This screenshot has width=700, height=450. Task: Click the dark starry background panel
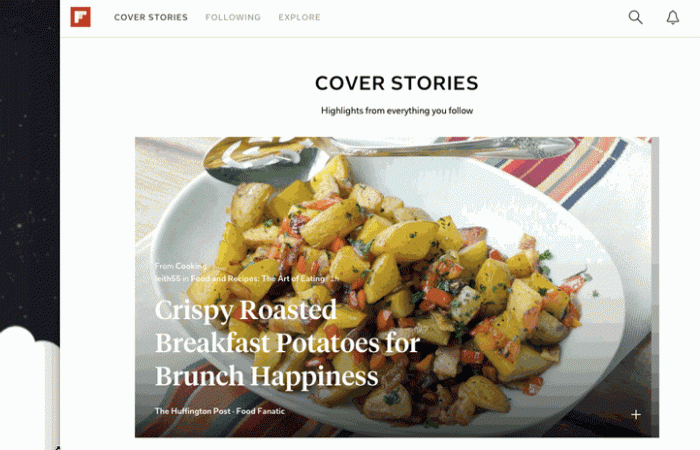29,161
